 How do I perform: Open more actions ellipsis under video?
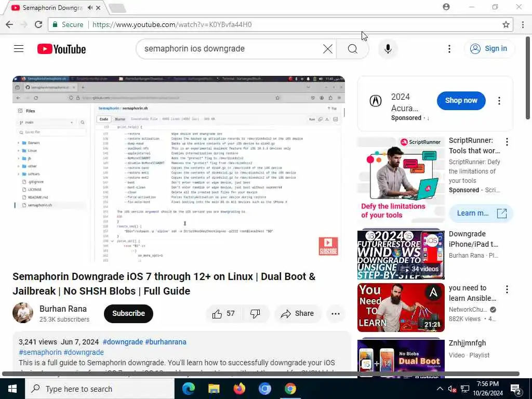click(x=336, y=314)
